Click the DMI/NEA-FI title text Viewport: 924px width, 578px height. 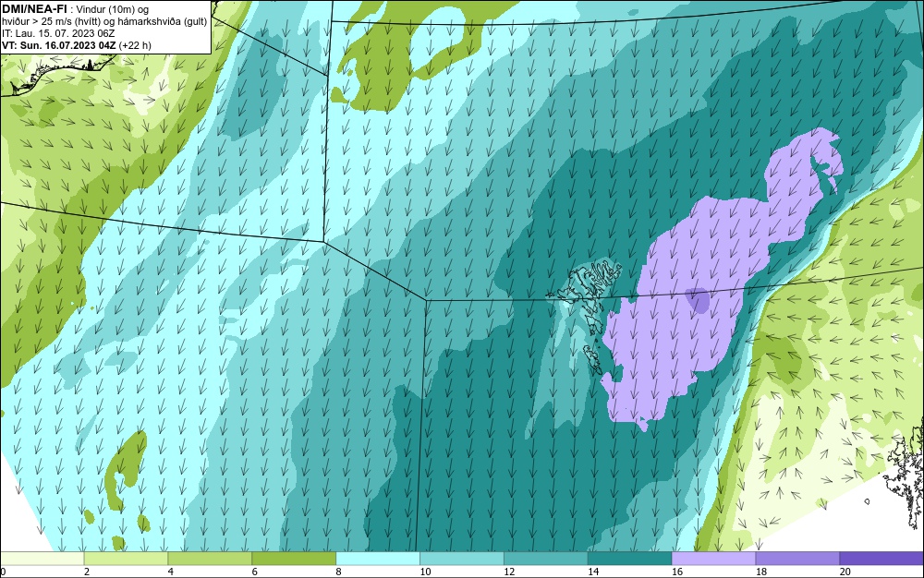pos(34,8)
